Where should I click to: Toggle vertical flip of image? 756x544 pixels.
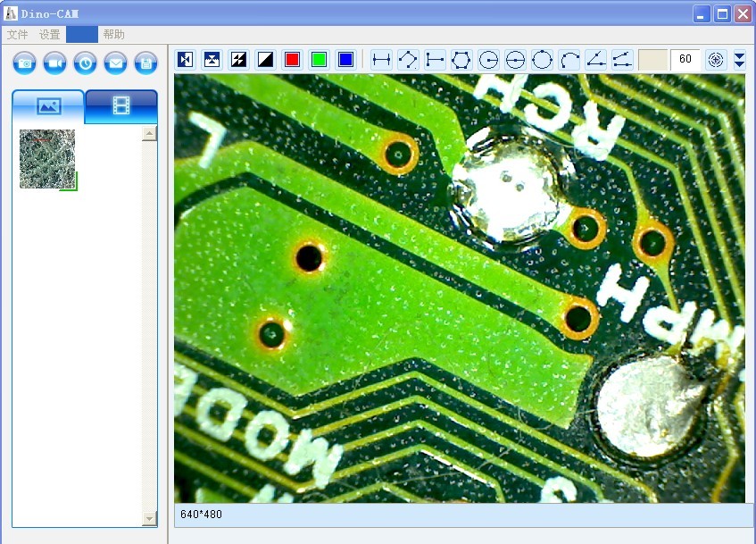212,60
